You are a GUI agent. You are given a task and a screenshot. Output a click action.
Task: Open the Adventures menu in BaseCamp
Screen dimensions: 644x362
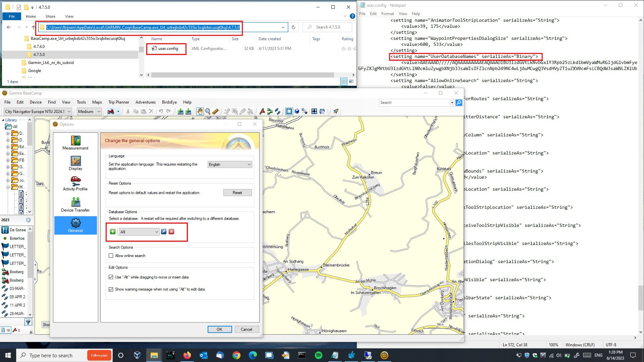[x=145, y=102]
